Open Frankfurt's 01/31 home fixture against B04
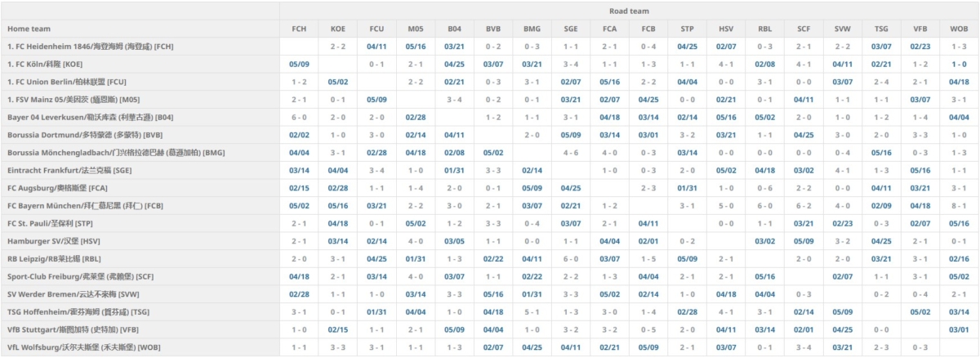The height and width of the screenshot is (358, 980). [x=454, y=171]
